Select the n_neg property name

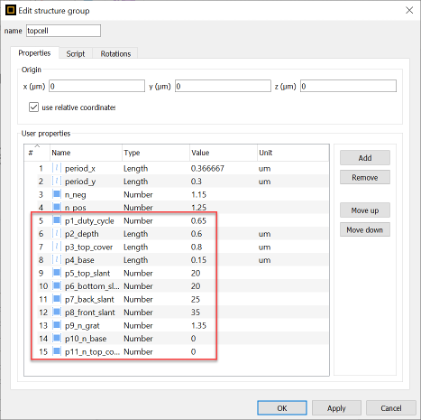tap(76, 195)
